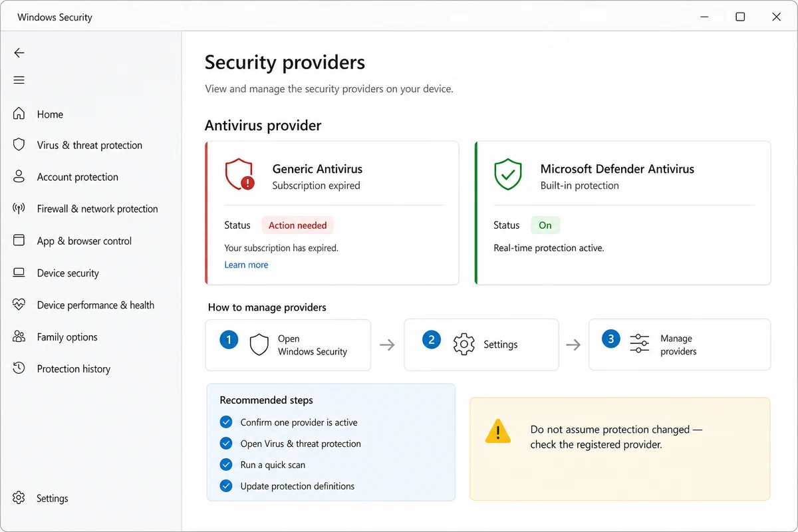The image size is (798, 532).
Task: Click the Security providers heading
Action: 285,63
